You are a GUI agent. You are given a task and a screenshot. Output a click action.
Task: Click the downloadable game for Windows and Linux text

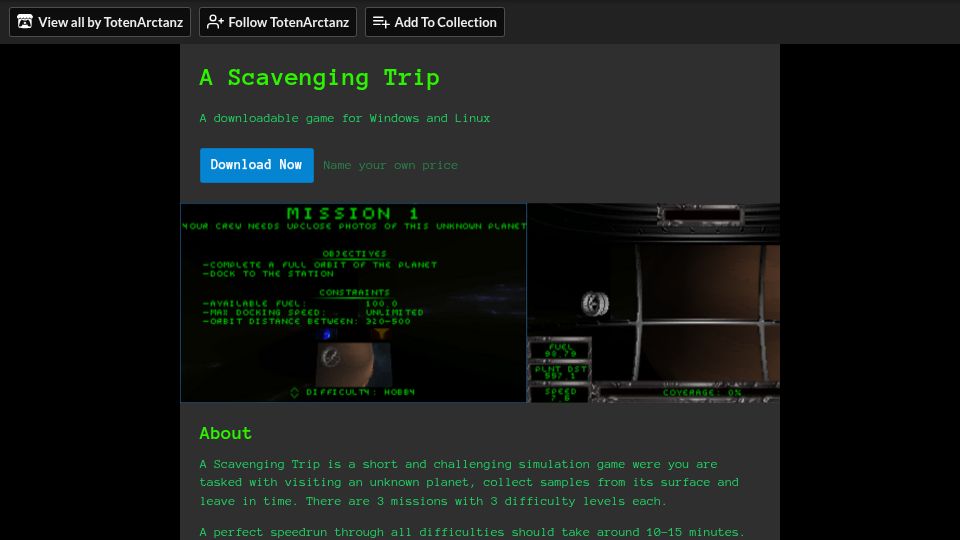(x=345, y=118)
